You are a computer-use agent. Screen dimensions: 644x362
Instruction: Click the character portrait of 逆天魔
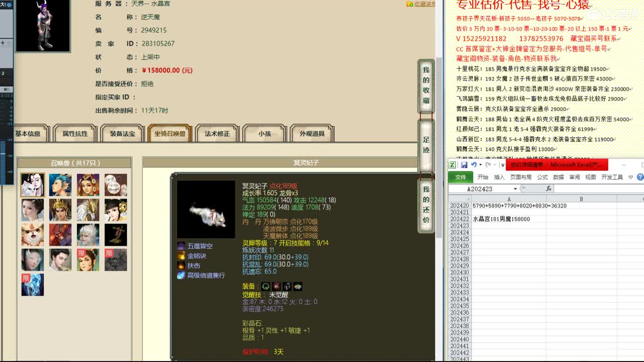[x=43, y=26]
